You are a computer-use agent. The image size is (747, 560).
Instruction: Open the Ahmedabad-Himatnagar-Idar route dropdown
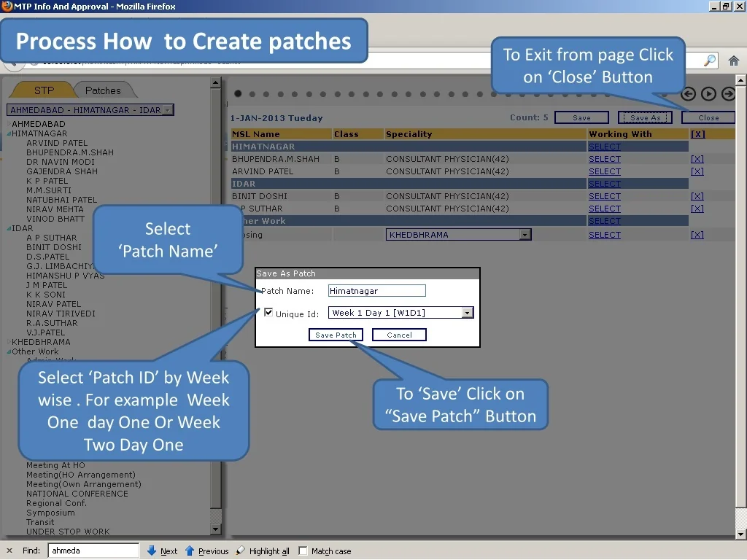(168, 110)
